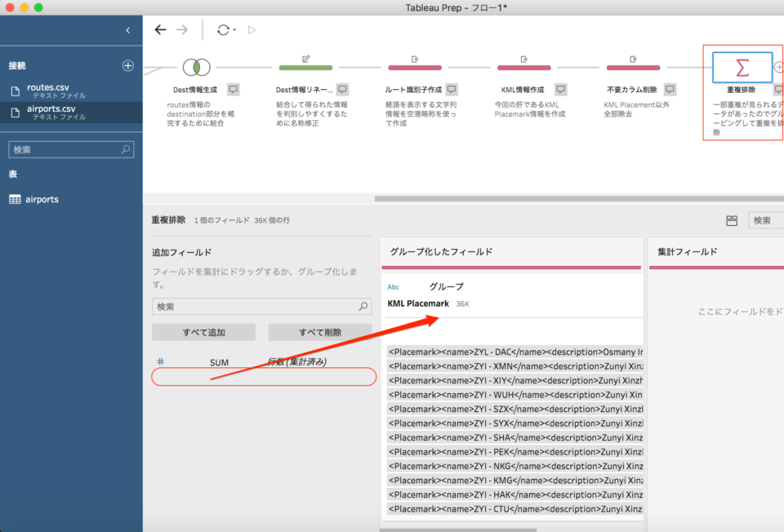This screenshot has height=532, width=784.
Task: Click the back arrow in the toolbar
Action: 160,29
